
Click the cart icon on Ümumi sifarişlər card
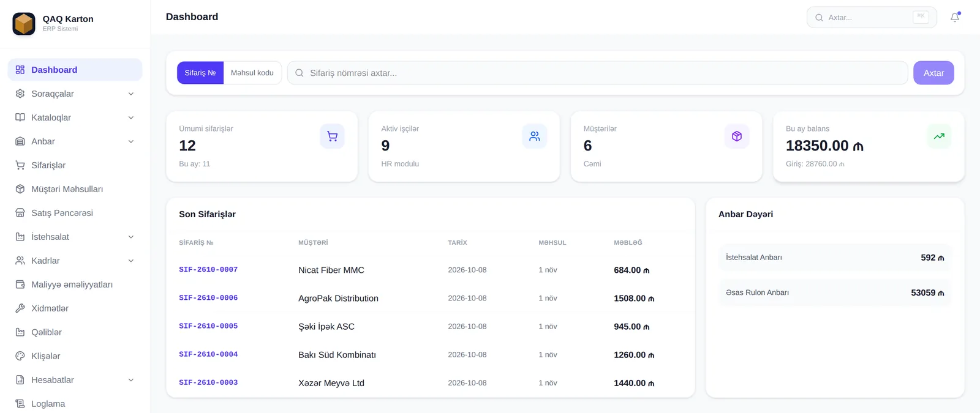pos(333,136)
